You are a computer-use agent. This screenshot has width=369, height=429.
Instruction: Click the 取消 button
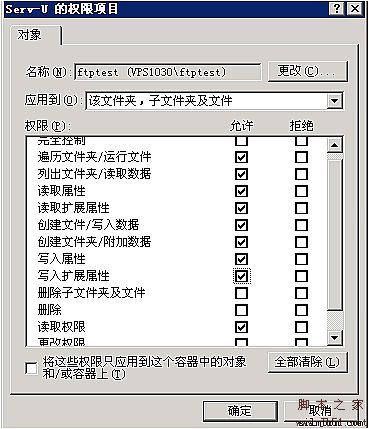(320, 411)
